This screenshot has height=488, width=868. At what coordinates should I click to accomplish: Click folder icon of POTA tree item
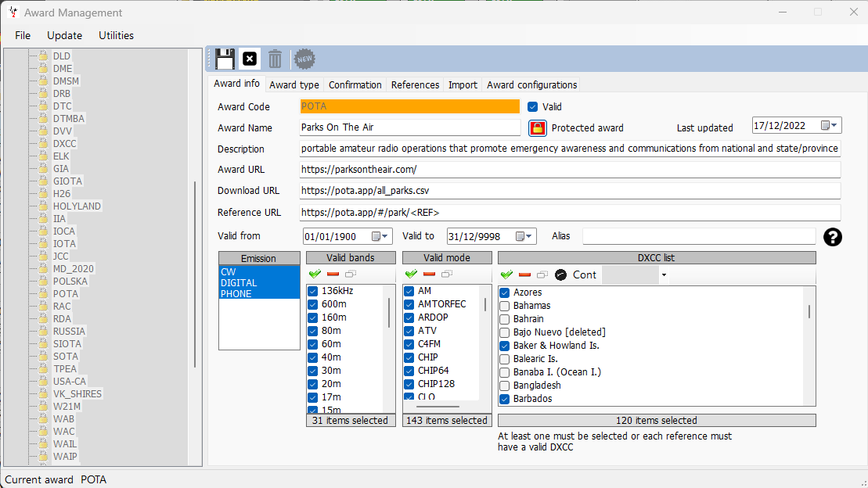point(43,294)
